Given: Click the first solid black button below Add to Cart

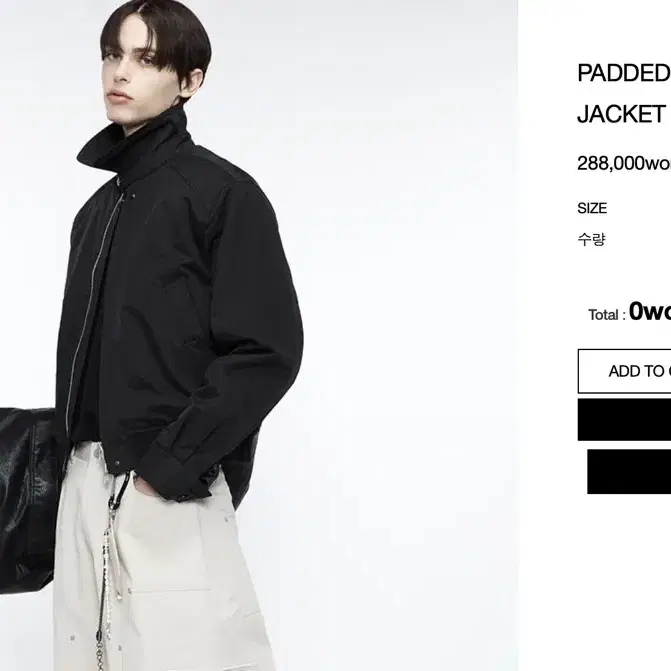Looking at the screenshot, I should [x=624, y=419].
